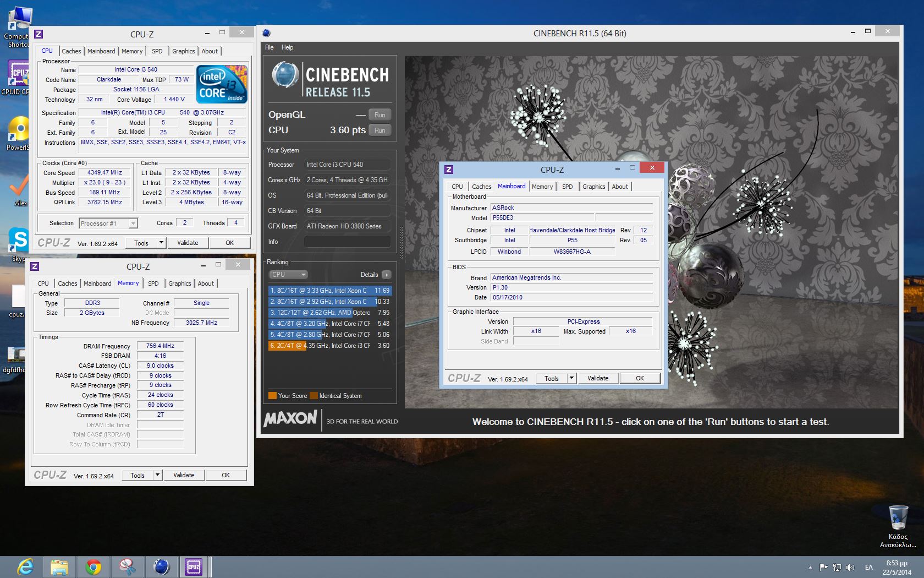Switch to CPU-Z taskbar icon
Screen dimensions: 924x578
tap(194, 567)
